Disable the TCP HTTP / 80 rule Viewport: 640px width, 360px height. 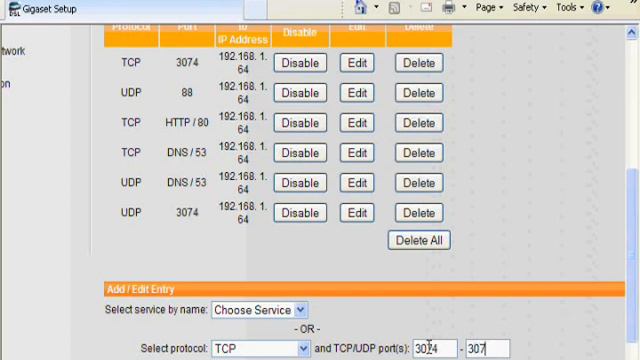pos(300,123)
